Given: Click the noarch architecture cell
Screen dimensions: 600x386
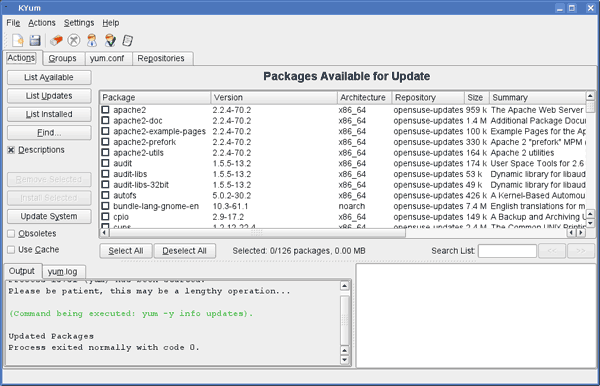Looking at the screenshot, I should pos(352,206).
